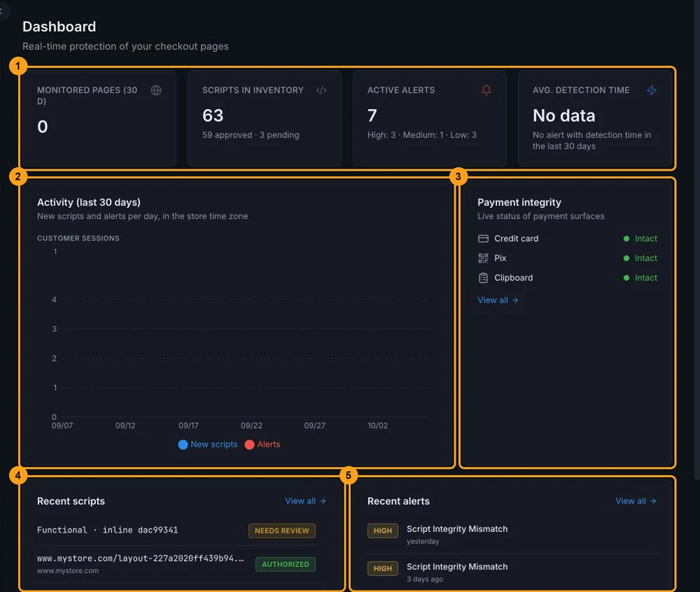
Task: Click the Intact status for Clipboard
Action: pos(645,278)
